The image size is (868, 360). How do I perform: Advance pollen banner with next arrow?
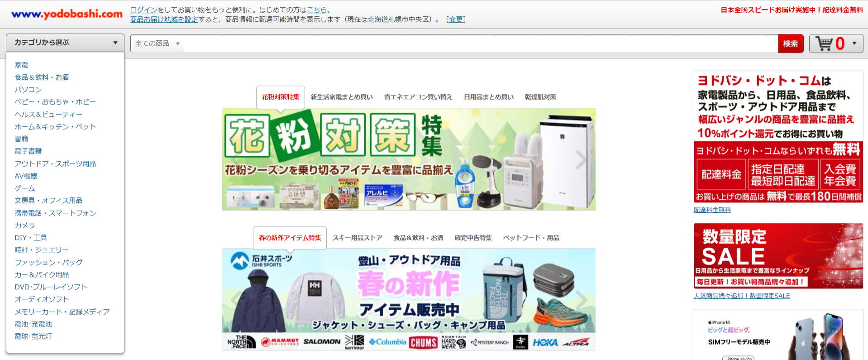[x=581, y=159]
